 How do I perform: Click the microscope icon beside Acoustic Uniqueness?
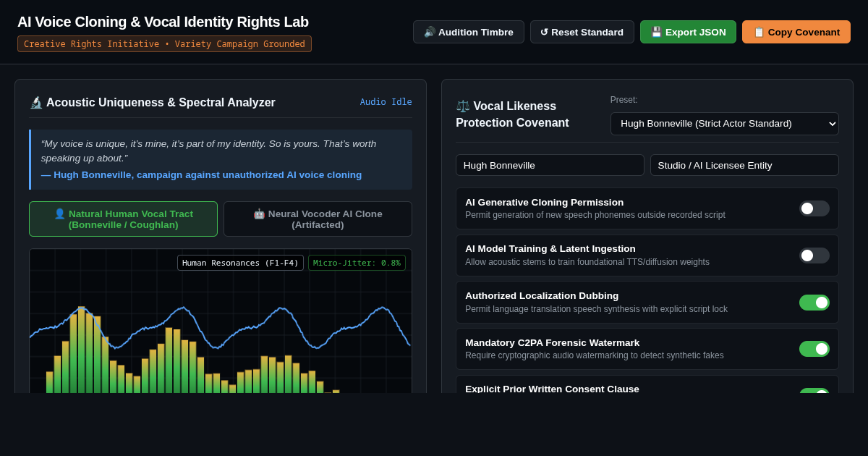pyautogui.click(x=36, y=103)
